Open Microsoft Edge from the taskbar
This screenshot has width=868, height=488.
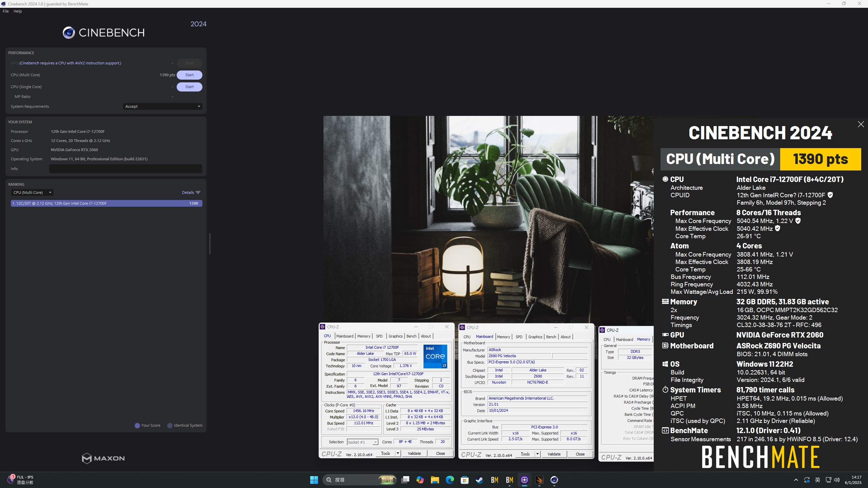(450, 480)
